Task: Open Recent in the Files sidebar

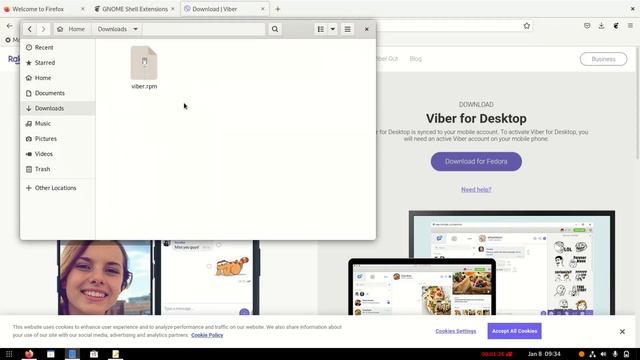Action: point(58,47)
